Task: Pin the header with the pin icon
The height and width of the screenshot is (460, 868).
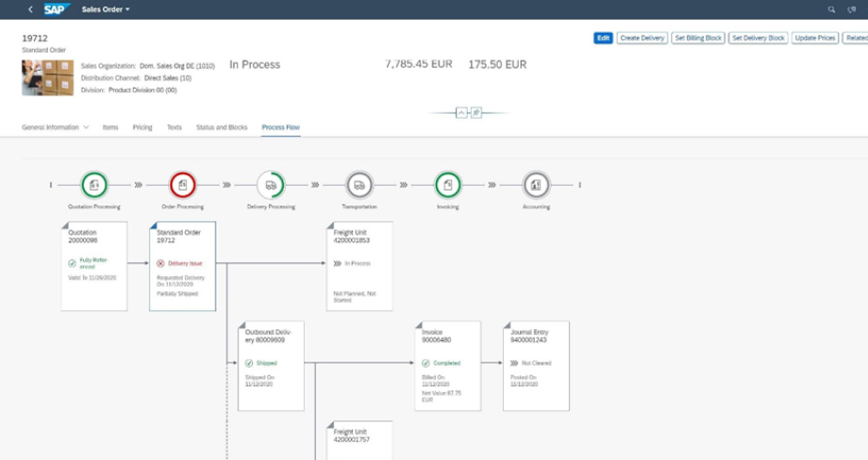Action: point(476,113)
